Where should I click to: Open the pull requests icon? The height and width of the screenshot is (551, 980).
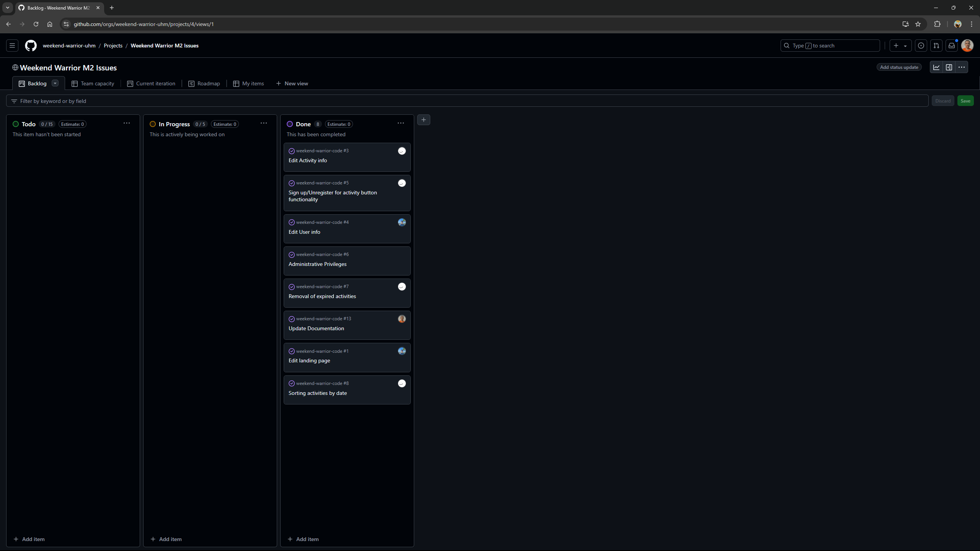pos(936,46)
